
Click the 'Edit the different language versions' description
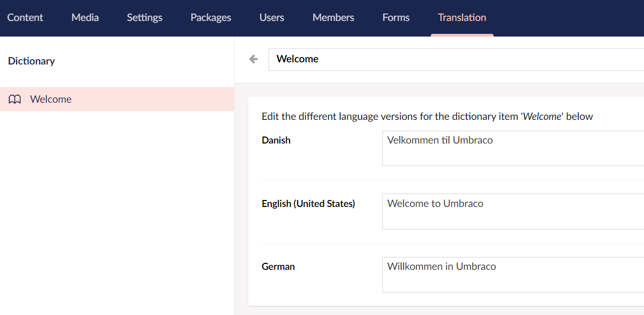(x=427, y=117)
